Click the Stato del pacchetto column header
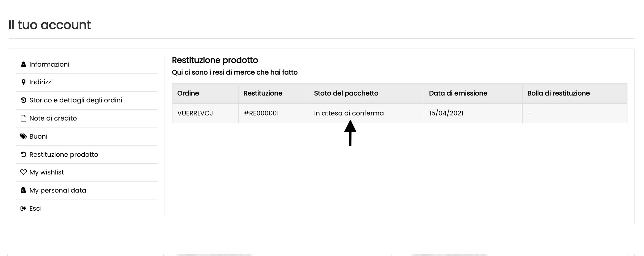This screenshot has width=644, height=256. click(346, 93)
